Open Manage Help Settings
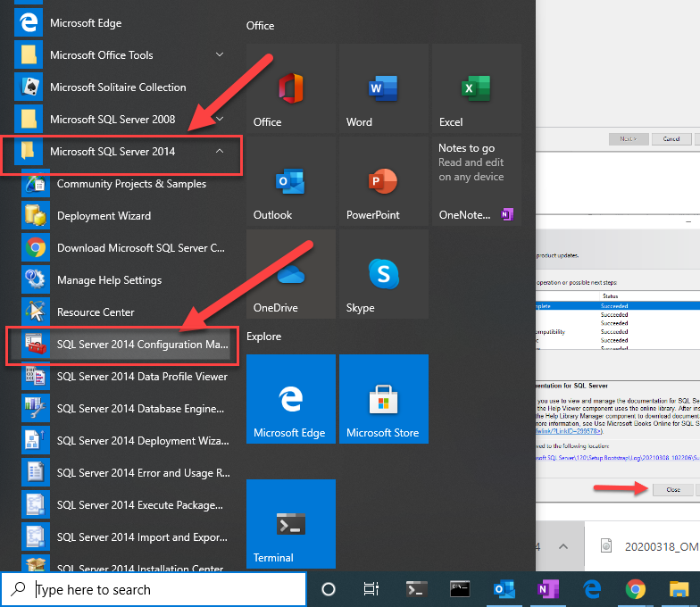 click(x=125, y=280)
